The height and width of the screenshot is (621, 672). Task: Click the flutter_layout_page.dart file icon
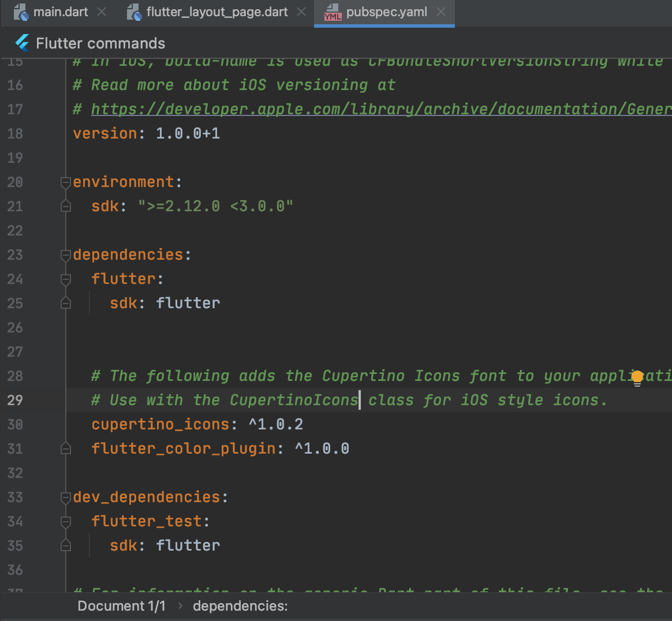134,12
